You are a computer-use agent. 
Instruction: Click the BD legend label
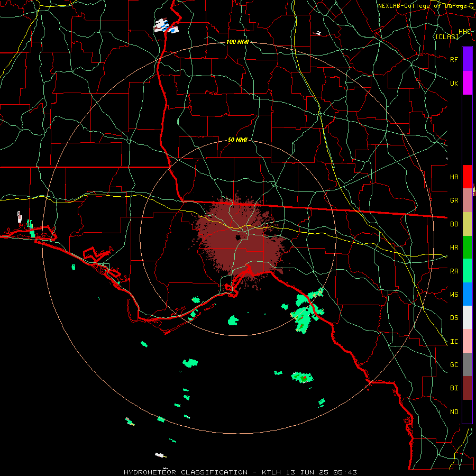click(x=454, y=224)
